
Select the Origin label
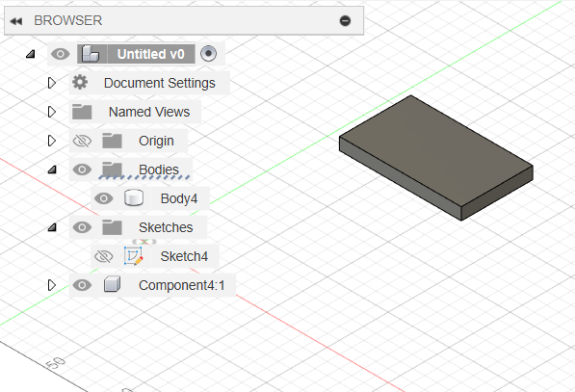tap(156, 141)
